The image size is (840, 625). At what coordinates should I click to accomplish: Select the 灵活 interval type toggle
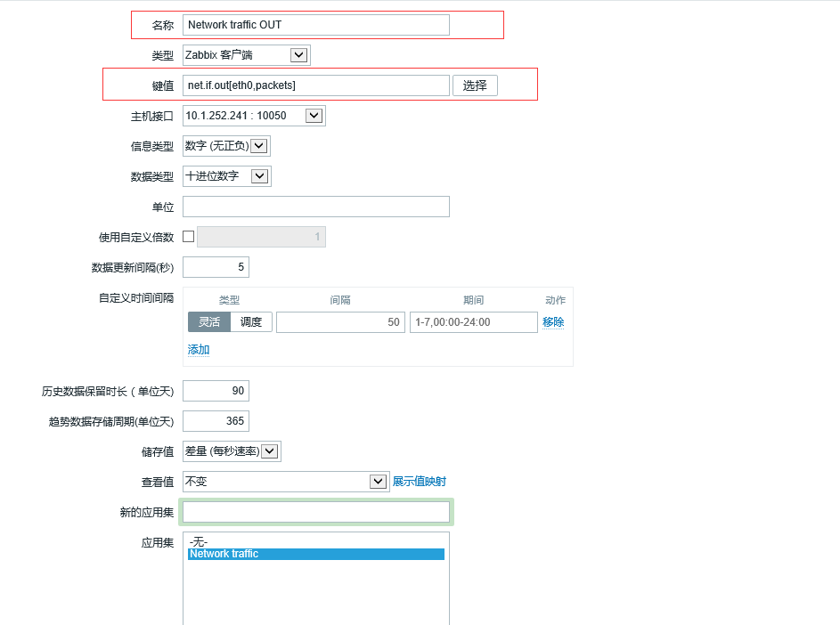tap(209, 322)
